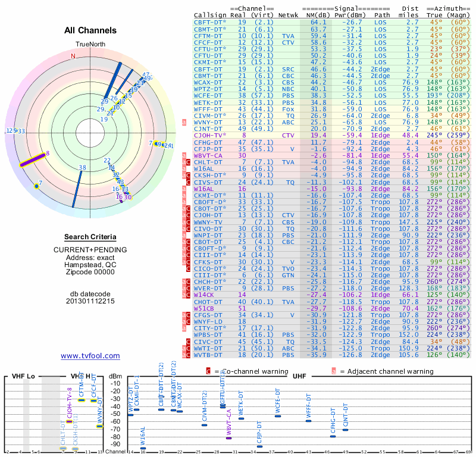Viewport: 476px width, 457px height.
Task: Click the WCFE-DT marker in UHF spectrum
Action: pos(278,416)
